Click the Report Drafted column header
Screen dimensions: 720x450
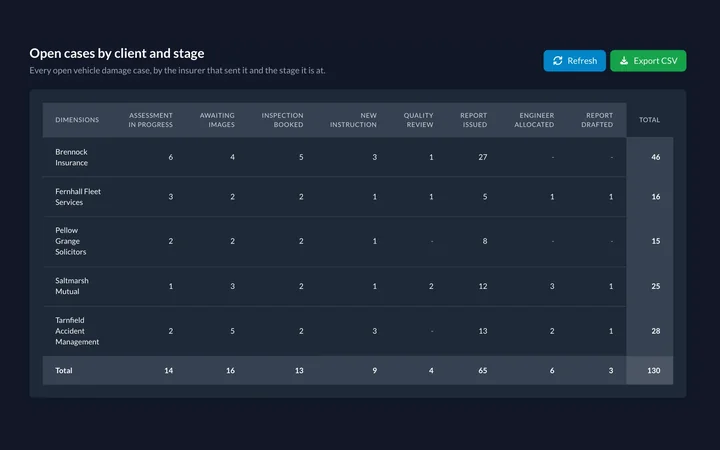click(597, 120)
